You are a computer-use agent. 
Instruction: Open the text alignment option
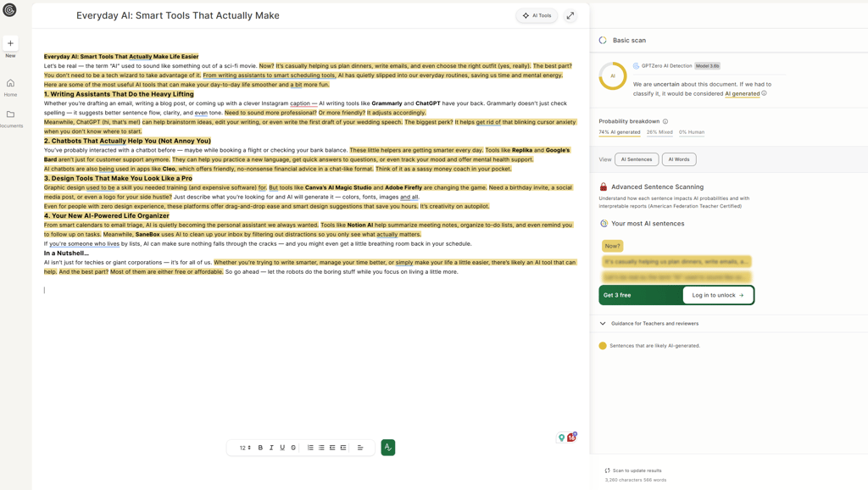point(359,448)
